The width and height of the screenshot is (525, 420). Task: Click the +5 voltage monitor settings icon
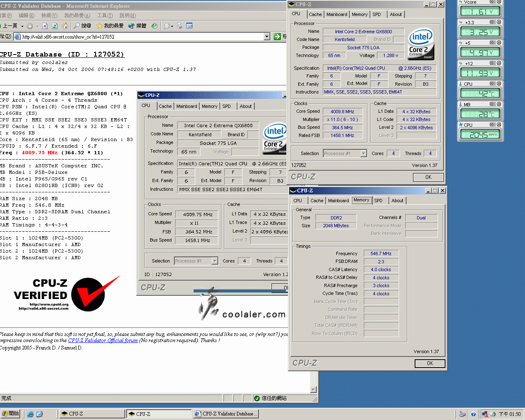pyautogui.click(x=493, y=43)
